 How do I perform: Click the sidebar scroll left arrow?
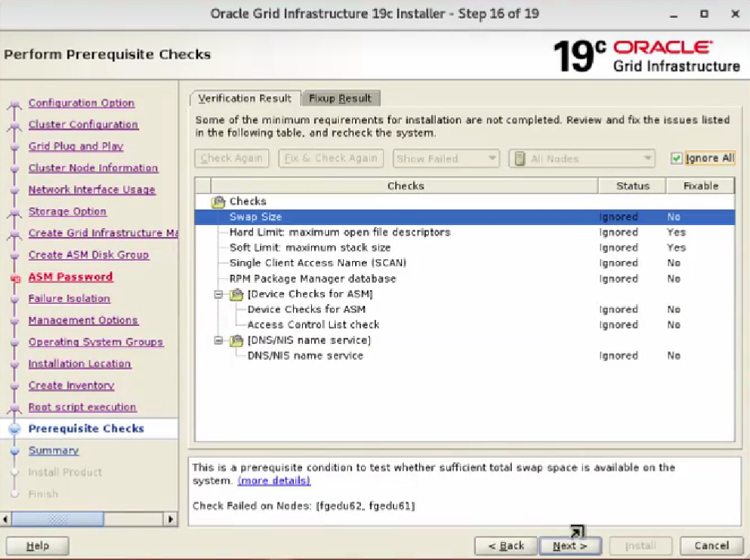(x=5, y=519)
